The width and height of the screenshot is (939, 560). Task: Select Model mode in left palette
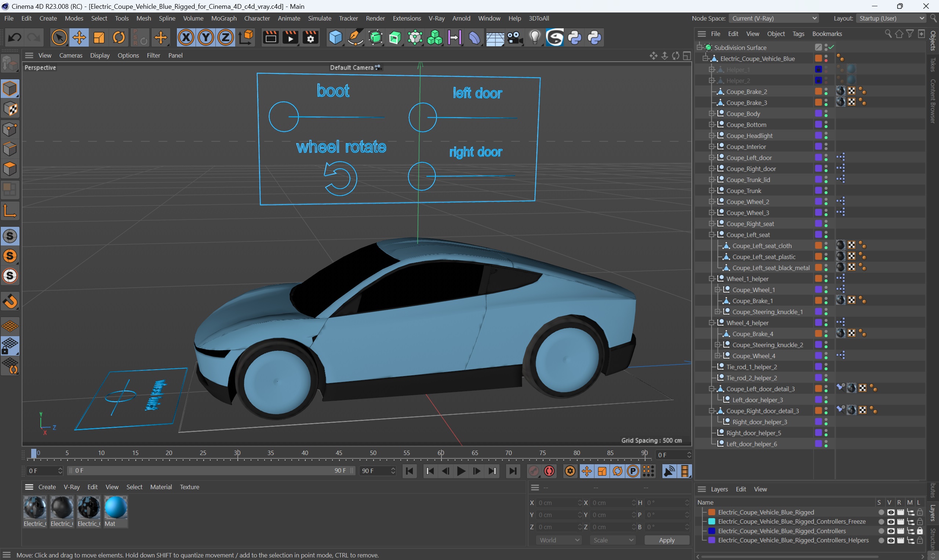click(x=10, y=89)
